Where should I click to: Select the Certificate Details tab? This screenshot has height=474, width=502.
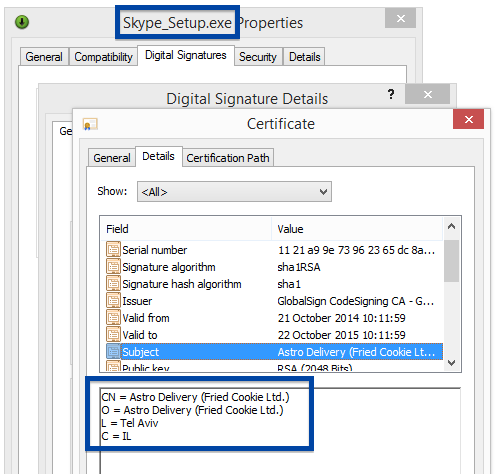coord(158,156)
